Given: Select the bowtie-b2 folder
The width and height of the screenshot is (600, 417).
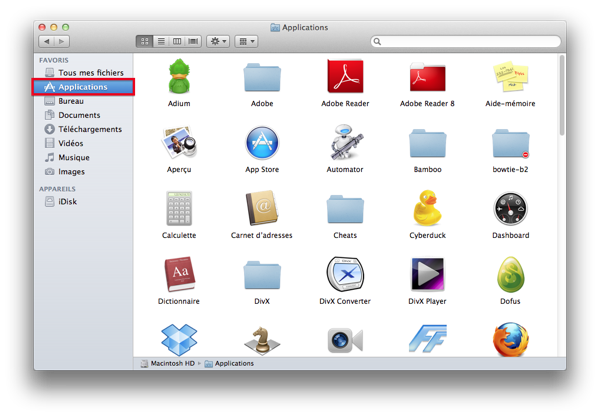Looking at the screenshot, I should (511, 143).
